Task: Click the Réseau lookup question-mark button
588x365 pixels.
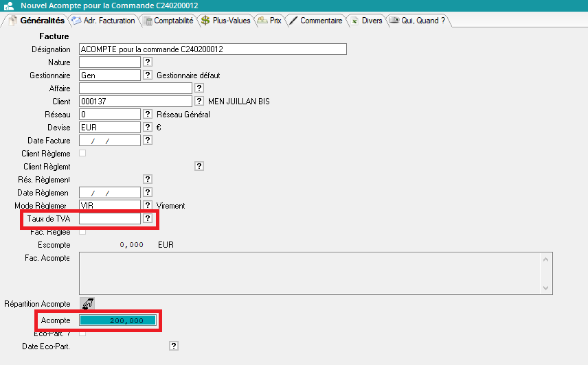Action: [x=147, y=115]
